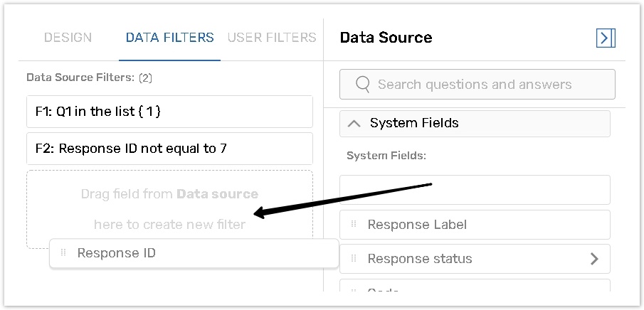Image resolution: width=644 pixels, height=310 pixels.
Task: Collapse System Fields using the up chevron
Action: coord(354,123)
